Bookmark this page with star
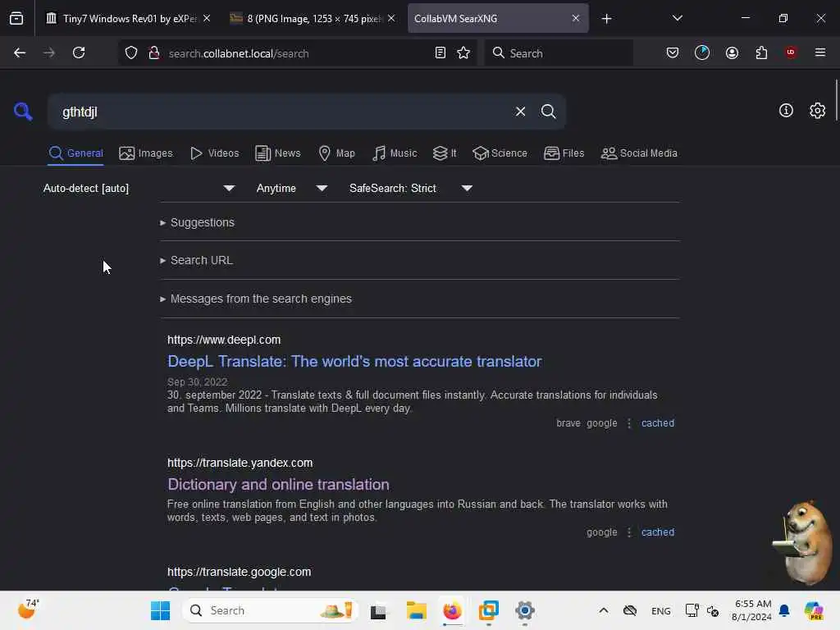The image size is (840, 630). coord(463,53)
